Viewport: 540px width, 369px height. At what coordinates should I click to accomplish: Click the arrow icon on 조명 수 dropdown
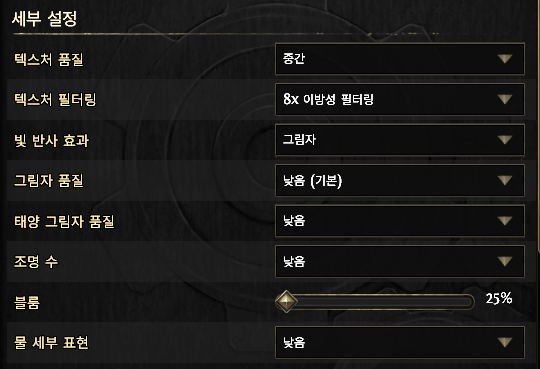[x=505, y=262]
